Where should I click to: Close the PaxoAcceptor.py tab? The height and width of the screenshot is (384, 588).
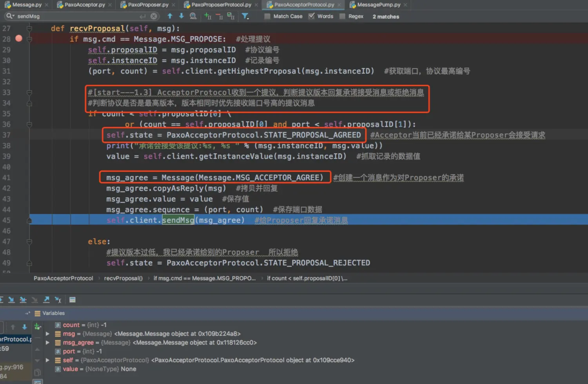(x=110, y=5)
